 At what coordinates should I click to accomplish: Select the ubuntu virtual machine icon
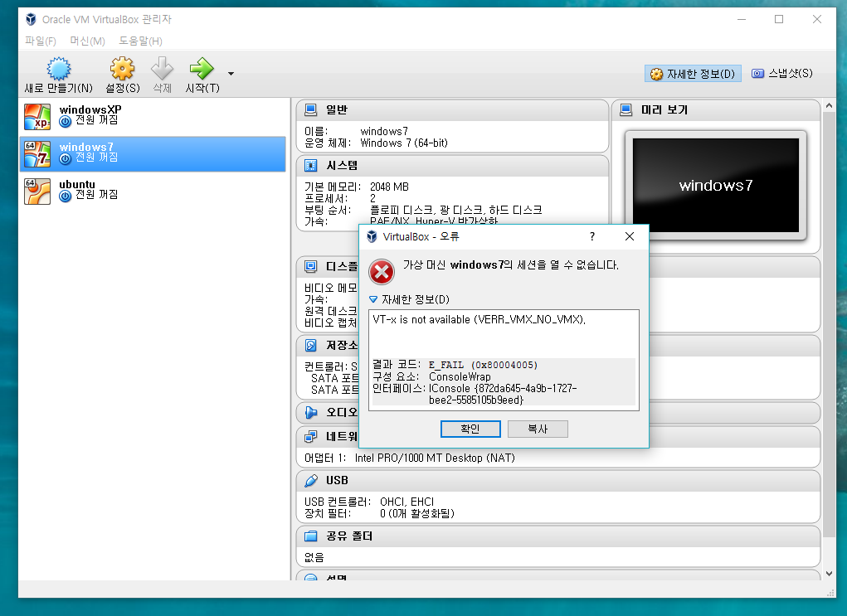pos(37,192)
